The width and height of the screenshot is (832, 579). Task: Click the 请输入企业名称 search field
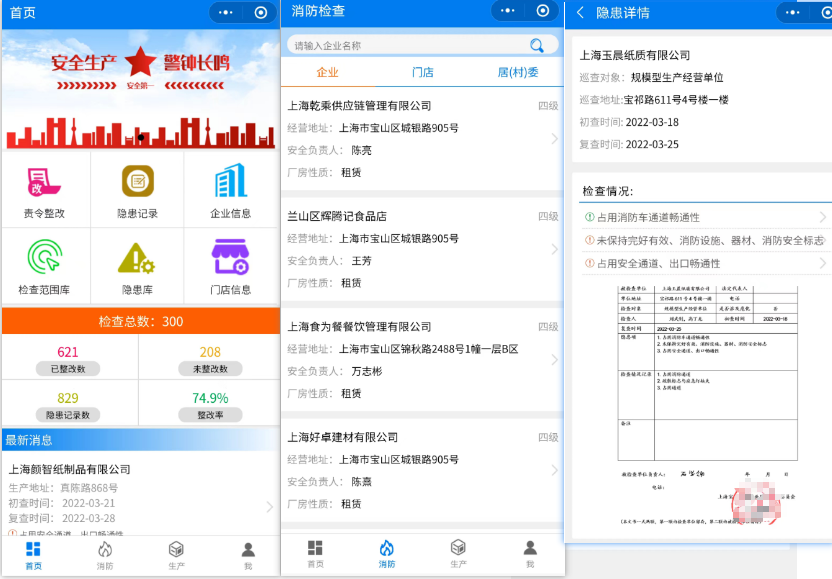410,46
